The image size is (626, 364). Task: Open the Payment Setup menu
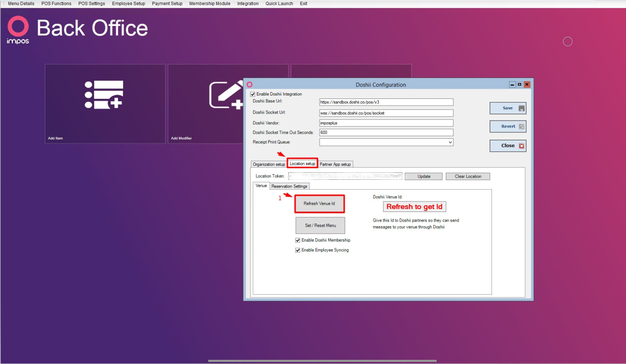(x=167, y=3)
